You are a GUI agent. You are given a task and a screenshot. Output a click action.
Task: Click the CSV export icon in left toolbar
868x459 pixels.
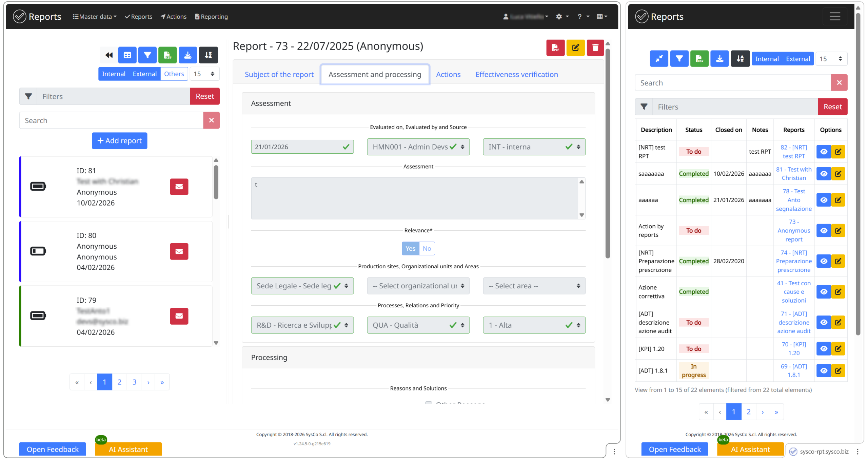click(167, 55)
